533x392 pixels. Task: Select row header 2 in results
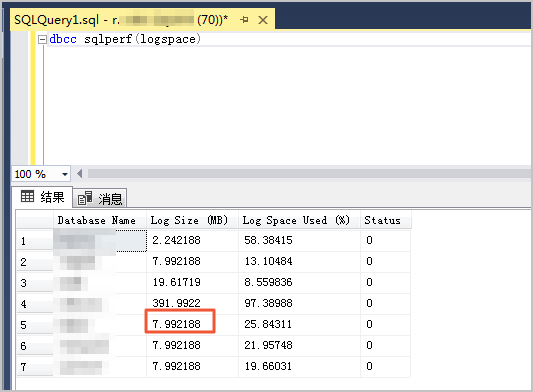click(x=35, y=262)
